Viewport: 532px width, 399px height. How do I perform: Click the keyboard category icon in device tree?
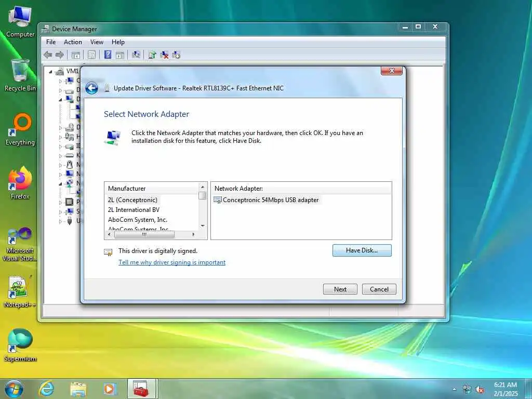tap(69, 155)
